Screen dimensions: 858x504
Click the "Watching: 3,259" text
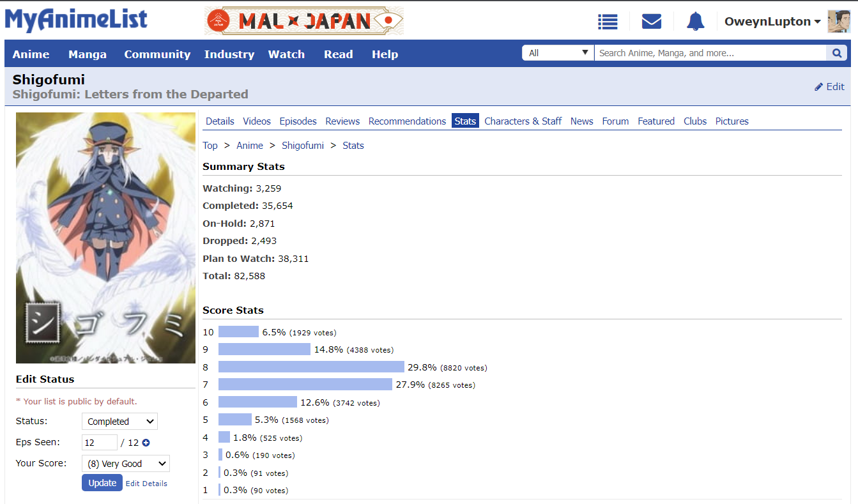(x=242, y=188)
